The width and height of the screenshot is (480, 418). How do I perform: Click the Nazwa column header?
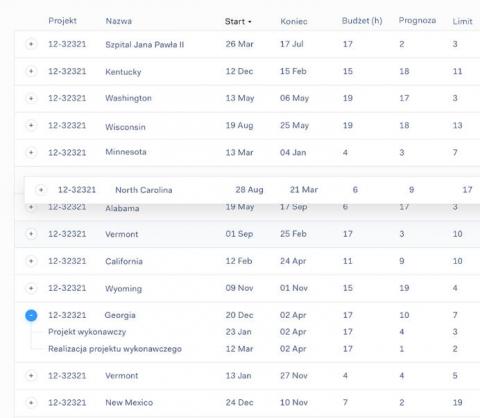click(119, 21)
